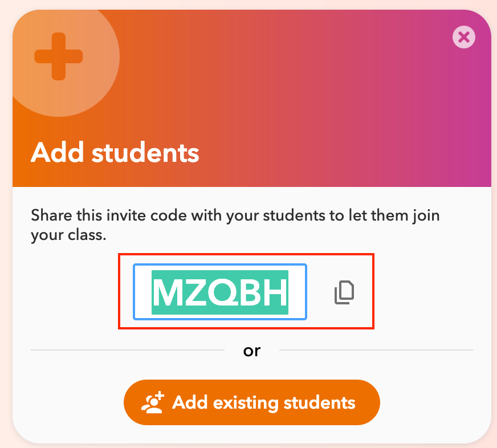This screenshot has height=448, width=497.
Task: Click the "students" word on orange button
Action: pos(319,402)
